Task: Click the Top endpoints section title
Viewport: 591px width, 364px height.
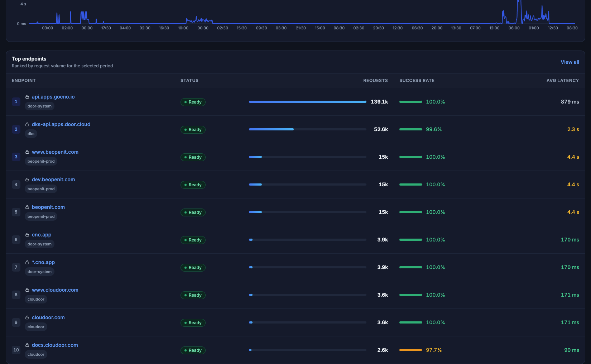Action: coord(29,59)
